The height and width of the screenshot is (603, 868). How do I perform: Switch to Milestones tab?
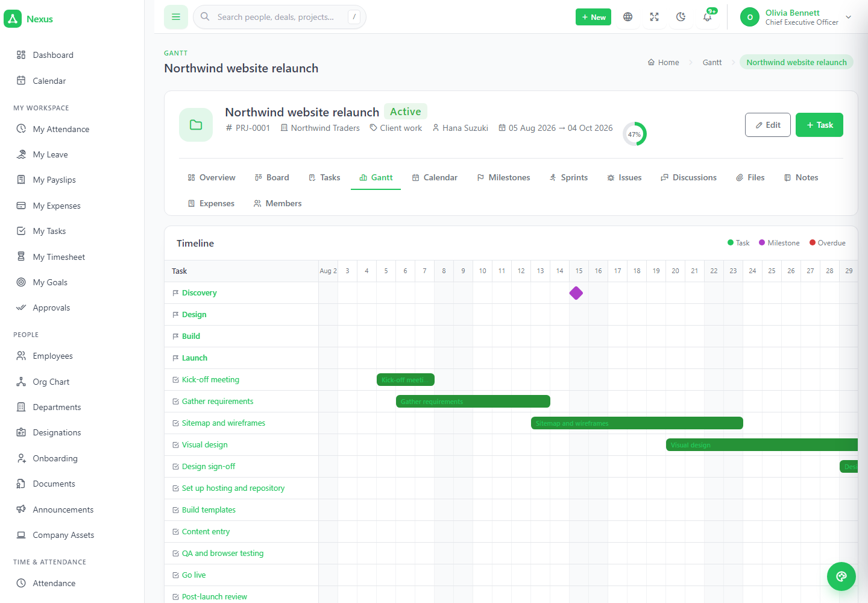click(503, 177)
